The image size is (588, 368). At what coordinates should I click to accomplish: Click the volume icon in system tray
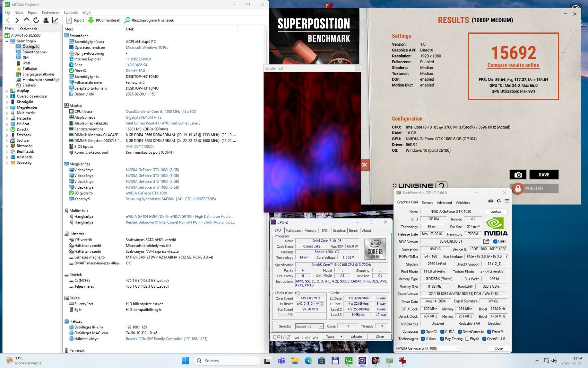point(554,361)
